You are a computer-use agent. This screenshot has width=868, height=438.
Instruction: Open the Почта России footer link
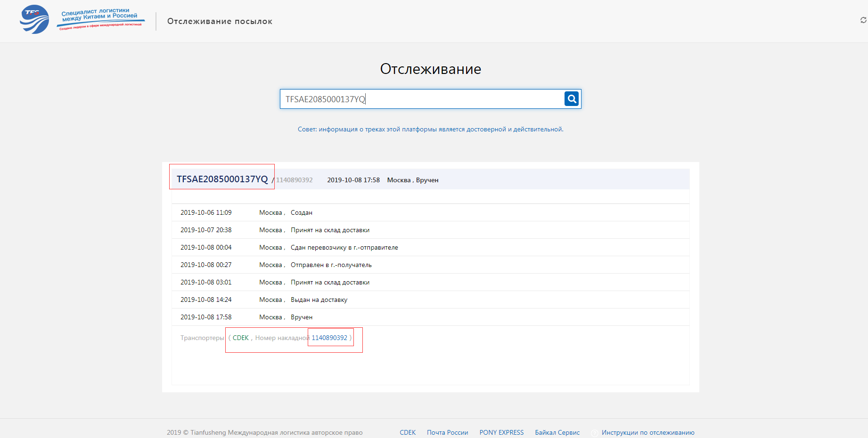pos(447,432)
